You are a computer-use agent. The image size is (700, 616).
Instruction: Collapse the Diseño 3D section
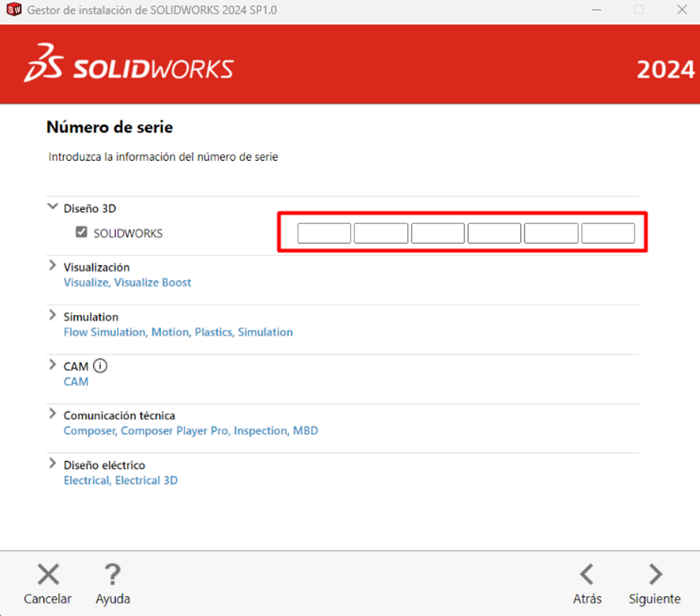(53, 207)
